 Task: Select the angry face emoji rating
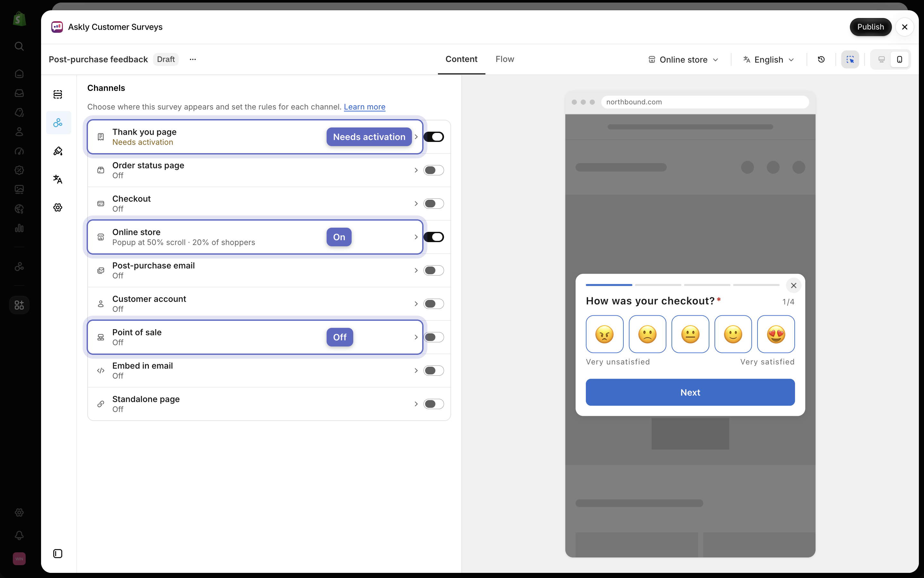point(605,334)
